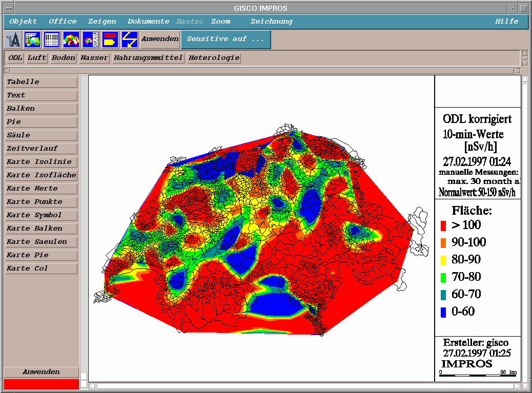532x393 pixels.
Task: Click the red bars and yellow tag icon
Action: [x=110, y=39]
